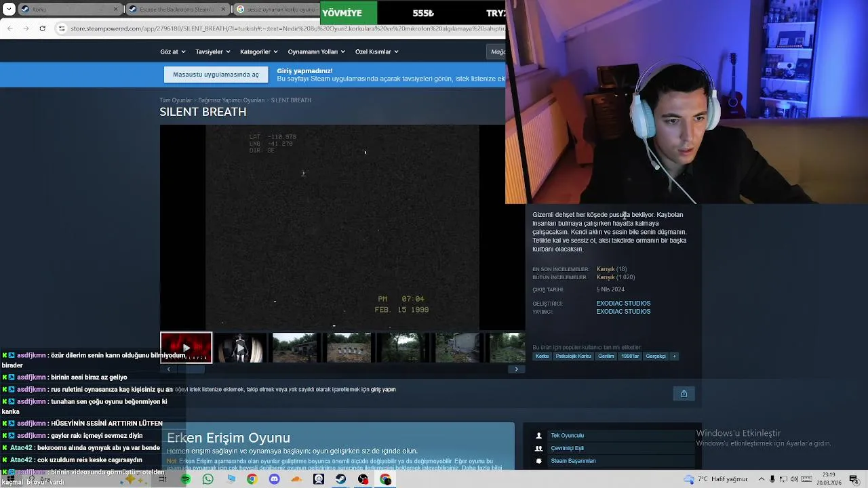This screenshot has width=868, height=488.
Task: Click the game trailer video player
Action: tap(342, 227)
